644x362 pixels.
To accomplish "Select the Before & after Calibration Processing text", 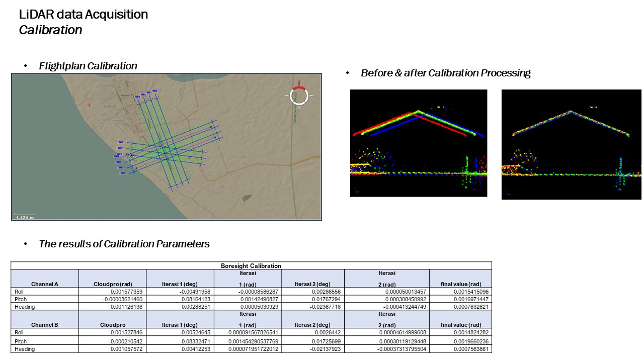I will point(445,73).
